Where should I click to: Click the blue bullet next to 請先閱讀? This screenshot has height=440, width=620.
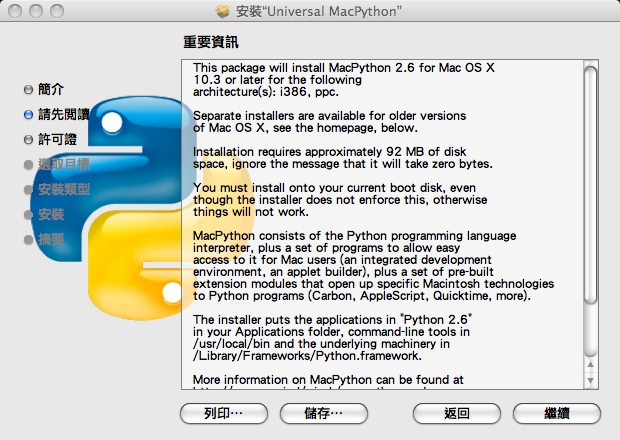[28, 115]
